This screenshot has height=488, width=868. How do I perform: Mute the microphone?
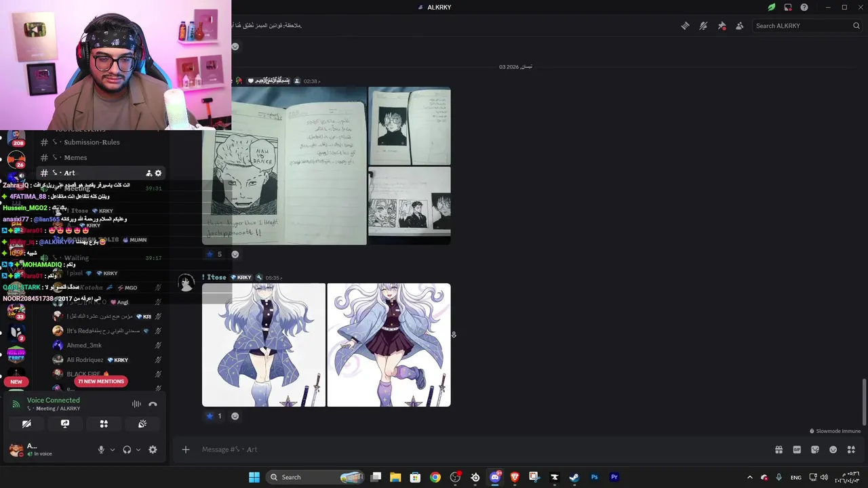101,449
